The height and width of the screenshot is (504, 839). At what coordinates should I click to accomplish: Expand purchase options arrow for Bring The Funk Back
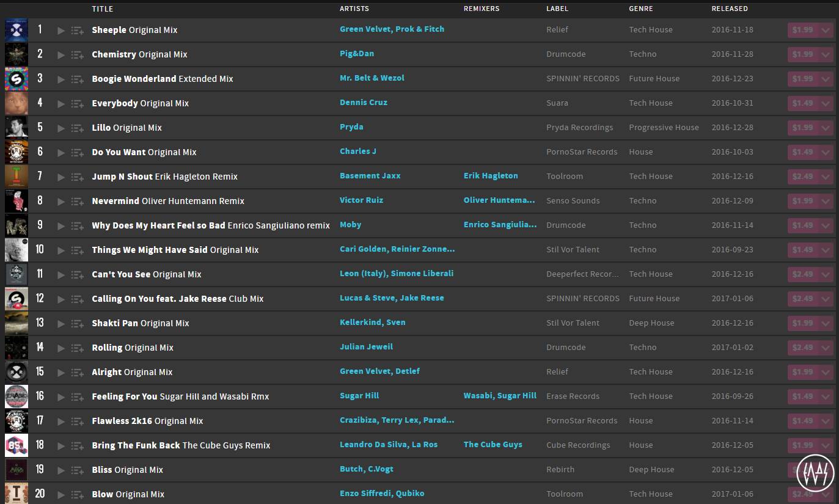[826, 445]
